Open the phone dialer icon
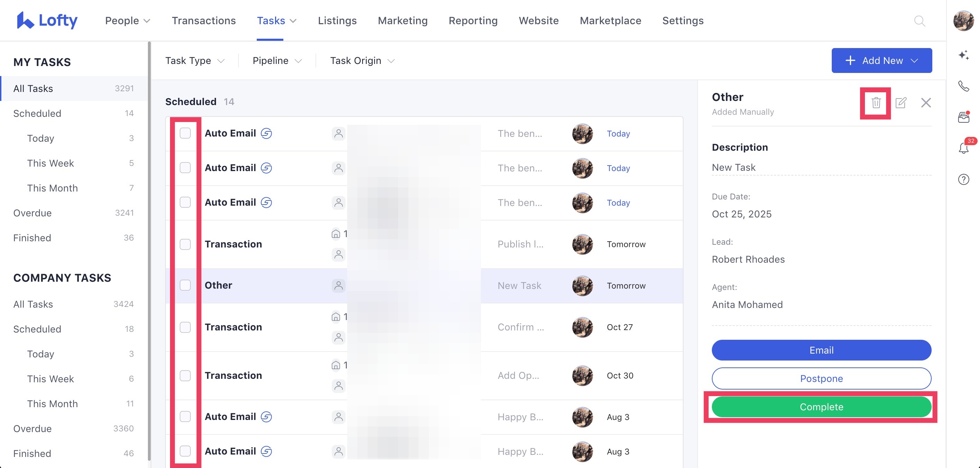Image resolution: width=980 pixels, height=468 pixels. 963,86
